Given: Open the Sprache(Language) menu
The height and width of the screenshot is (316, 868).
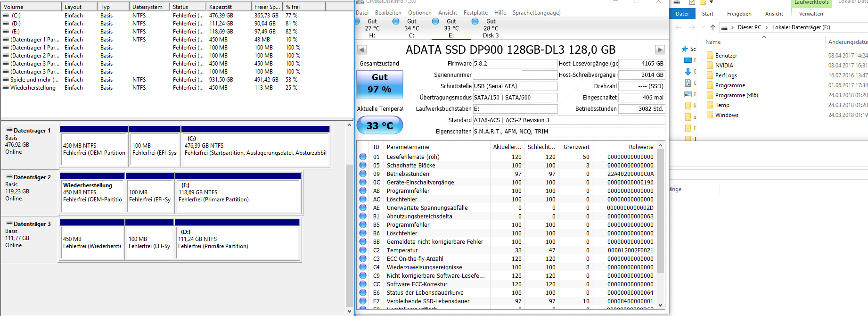Looking at the screenshot, I should coord(537,13).
